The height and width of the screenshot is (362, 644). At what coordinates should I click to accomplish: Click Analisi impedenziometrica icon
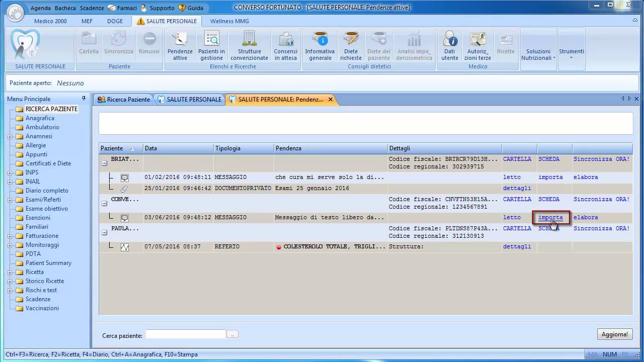pos(414,46)
